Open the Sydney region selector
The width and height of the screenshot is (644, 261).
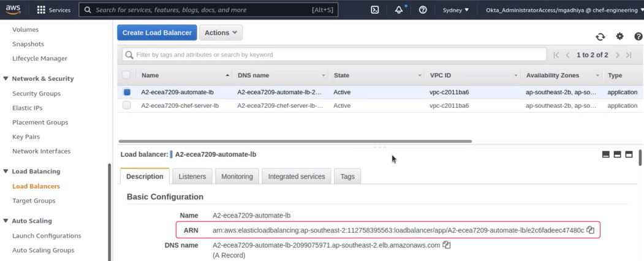456,10
